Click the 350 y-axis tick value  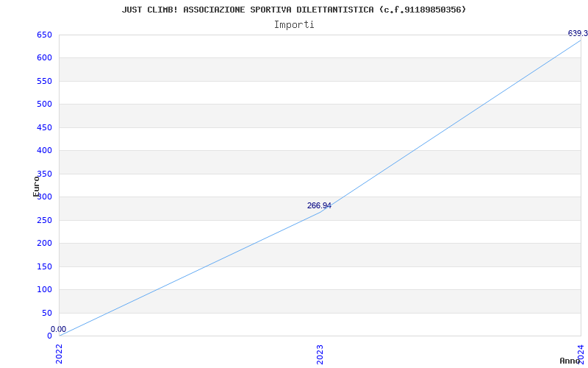[44, 174]
